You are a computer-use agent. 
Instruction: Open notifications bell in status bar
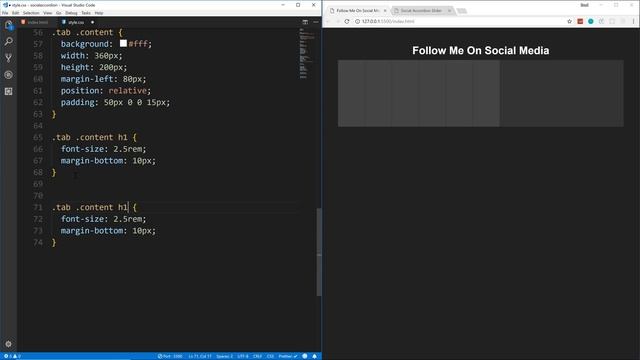coord(314,356)
